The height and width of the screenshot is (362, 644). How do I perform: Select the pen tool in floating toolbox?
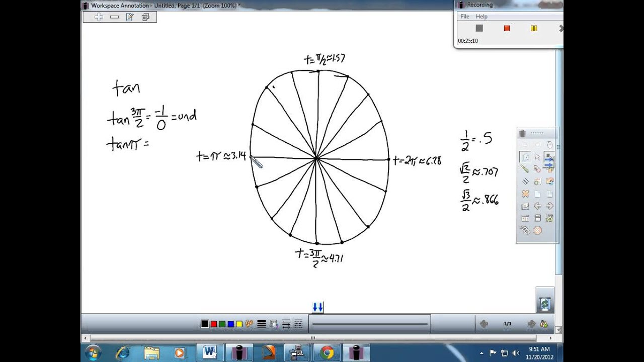[525, 168]
